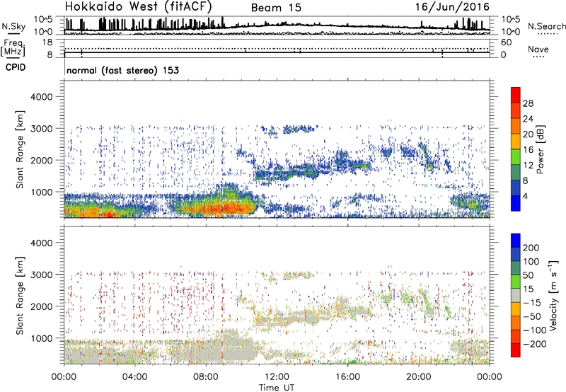Select the '16:00' time axis label
Viewport: 566px width, 392px height.
pyautogui.click(x=347, y=377)
